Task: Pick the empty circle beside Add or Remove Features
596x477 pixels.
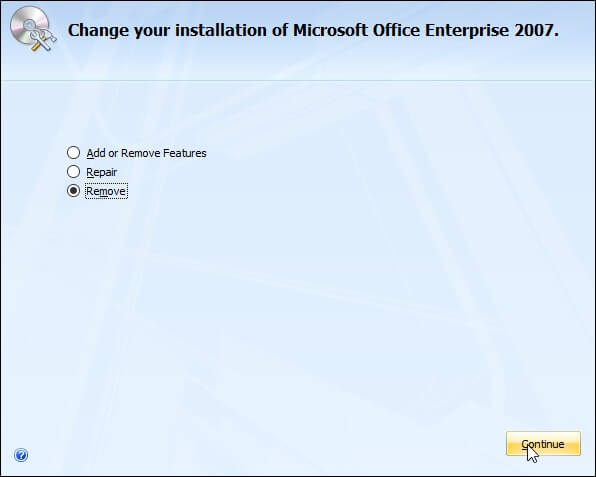Action: [x=73, y=152]
